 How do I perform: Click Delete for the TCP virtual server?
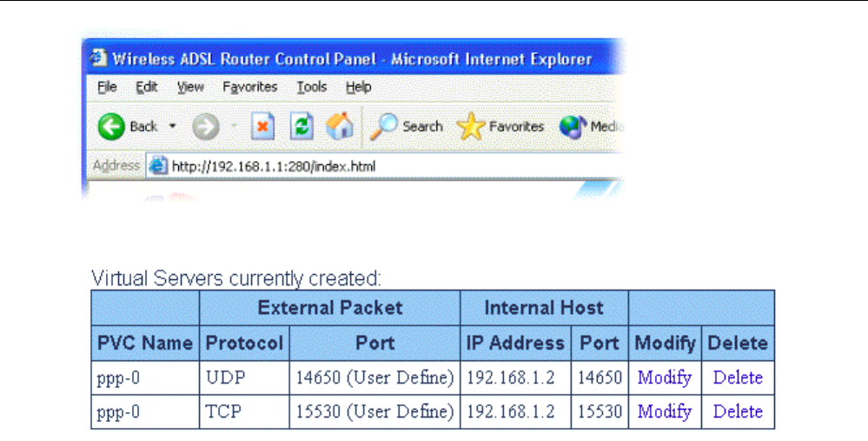click(738, 411)
